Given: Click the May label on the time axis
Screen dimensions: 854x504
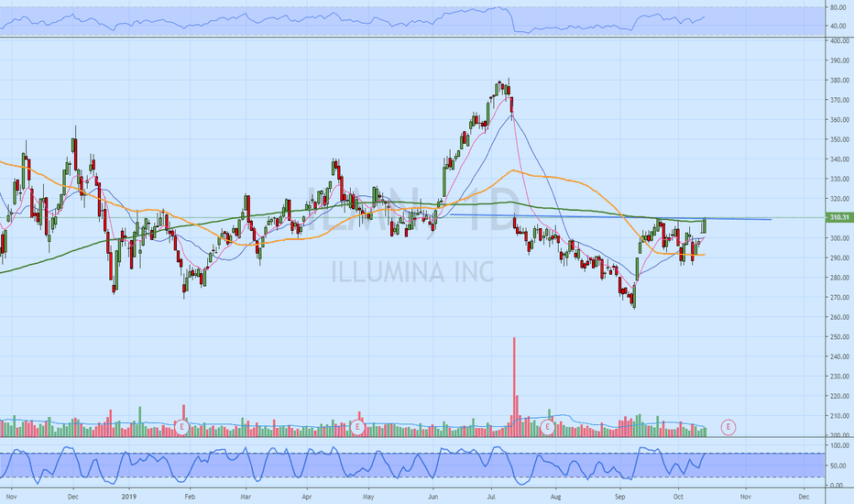Looking at the screenshot, I should (x=368, y=497).
